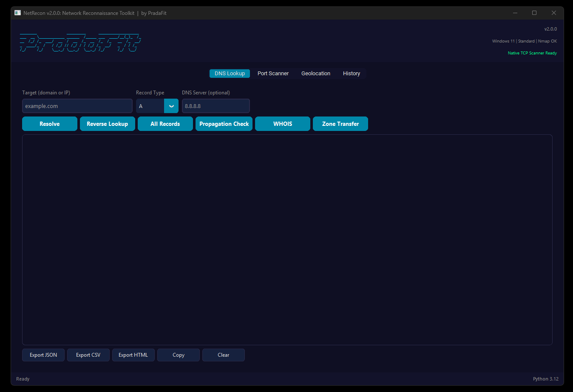Image resolution: width=573 pixels, height=392 pixels.
Task: Click the 'Python 3.12' status bar text
Action: [x=546, y=379]
